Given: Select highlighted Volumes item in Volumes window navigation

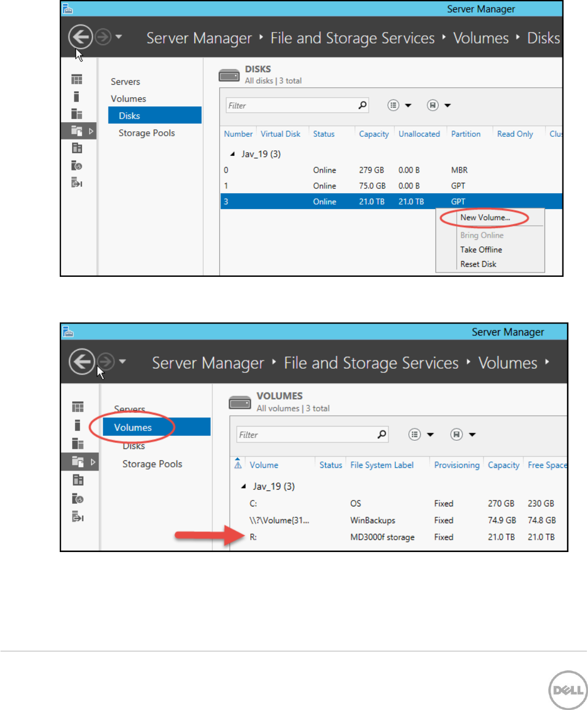Looking at the screenshot, I should click(157, 427).
